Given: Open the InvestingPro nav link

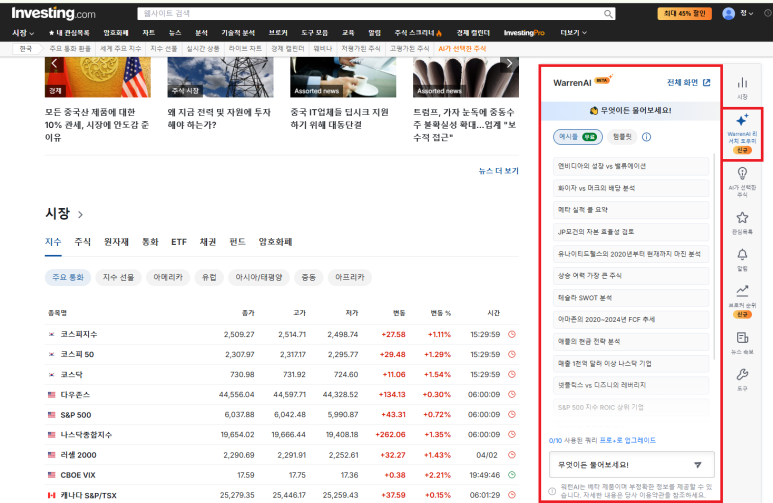Looking at the screenshot, I should [x=524, y=33].
